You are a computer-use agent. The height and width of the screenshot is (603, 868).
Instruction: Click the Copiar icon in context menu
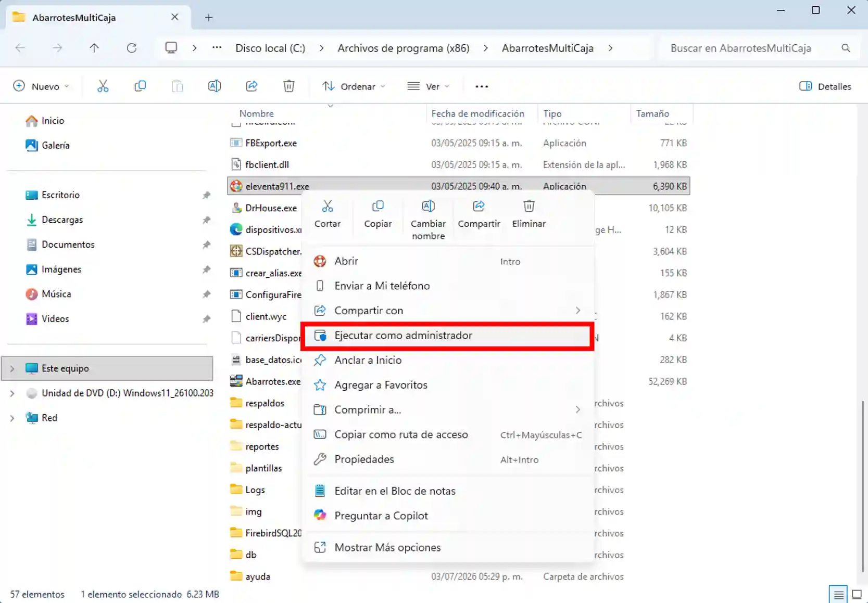click(x=378, y=207)
